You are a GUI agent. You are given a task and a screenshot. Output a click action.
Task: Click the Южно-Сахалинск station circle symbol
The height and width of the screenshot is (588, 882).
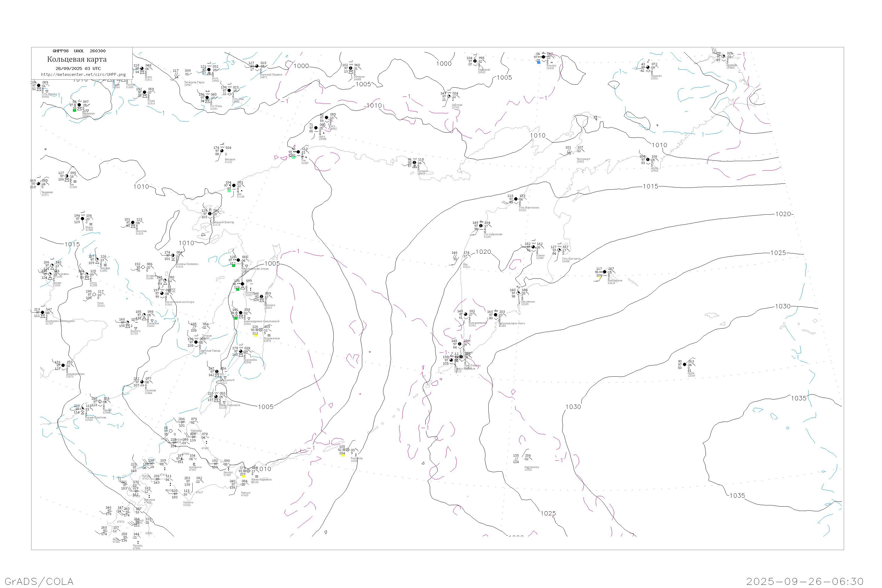click(216, 397)
